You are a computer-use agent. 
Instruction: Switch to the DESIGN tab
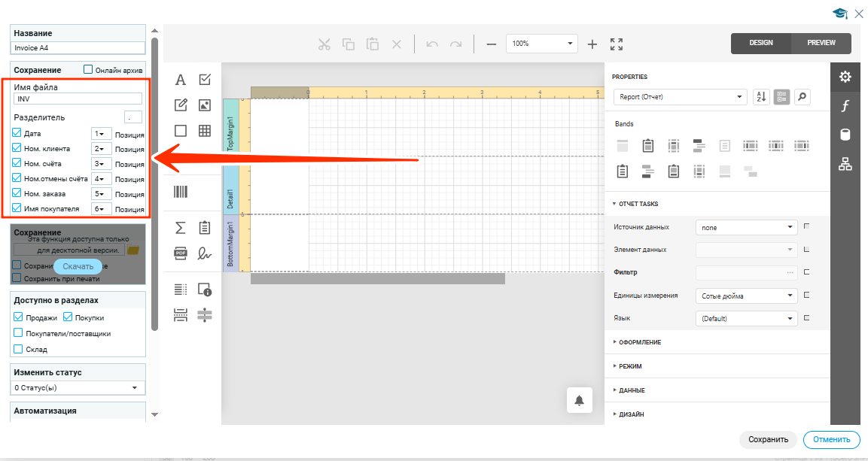761,43
